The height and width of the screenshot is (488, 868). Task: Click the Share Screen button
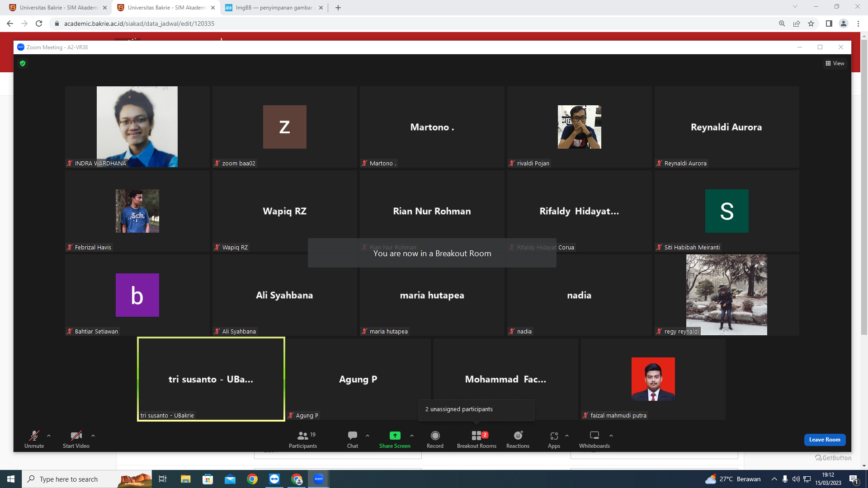click(x=395, y=439)
